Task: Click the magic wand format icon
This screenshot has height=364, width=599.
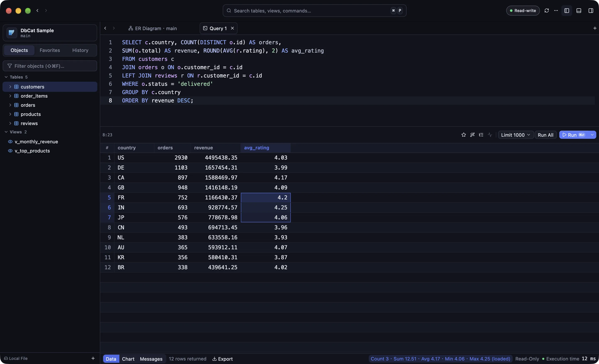Action: [x=472, y=135]
